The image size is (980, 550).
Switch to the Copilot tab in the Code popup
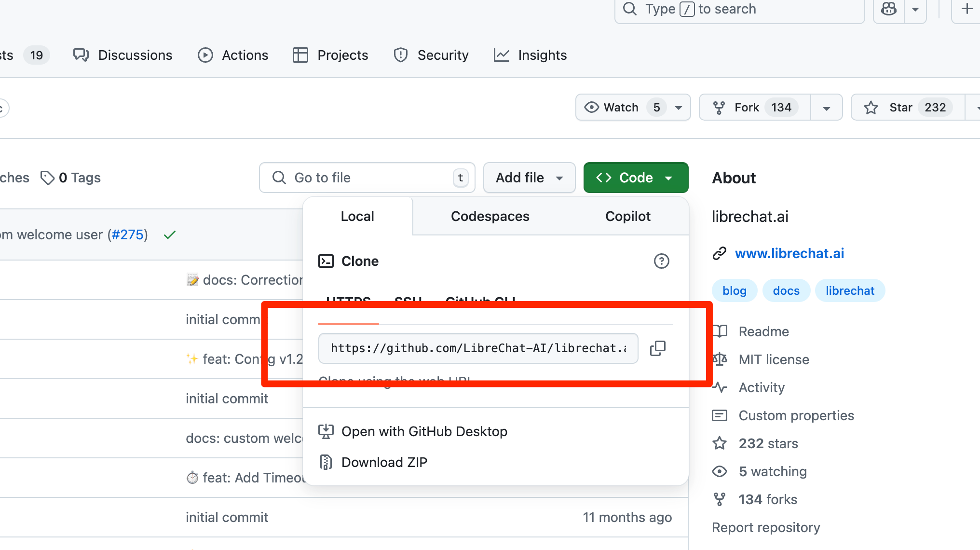(x=628, y=216)
